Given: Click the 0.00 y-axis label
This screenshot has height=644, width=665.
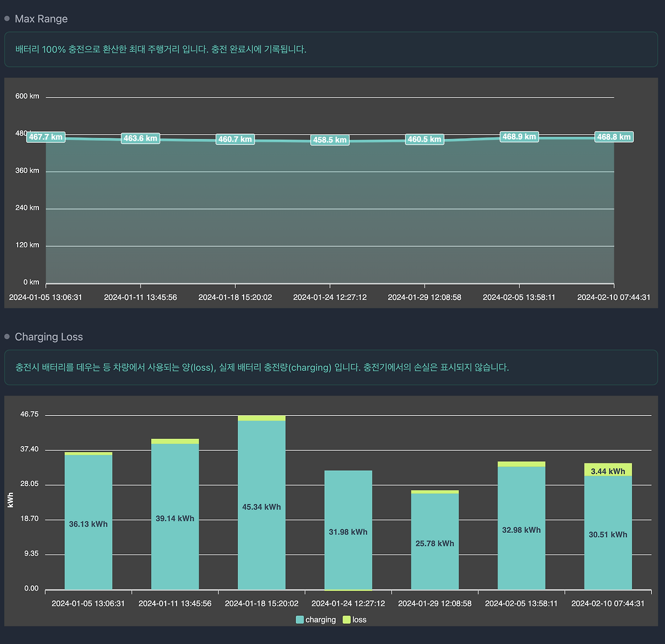Looking at the screenshot, I should click(31, 588).
